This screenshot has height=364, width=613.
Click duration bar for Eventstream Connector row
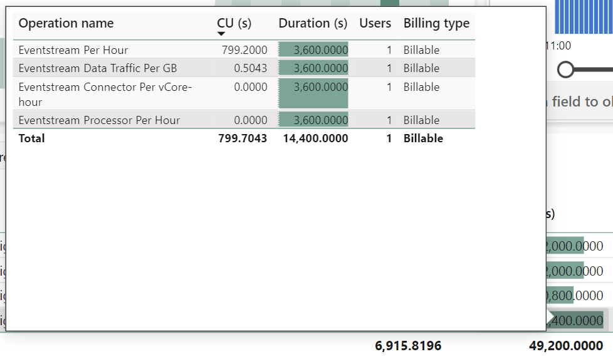tap(313, 93)
